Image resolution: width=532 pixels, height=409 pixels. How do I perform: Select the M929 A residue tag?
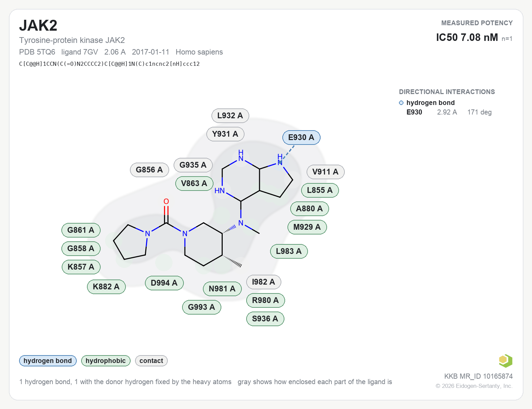[x=307, y=227]
